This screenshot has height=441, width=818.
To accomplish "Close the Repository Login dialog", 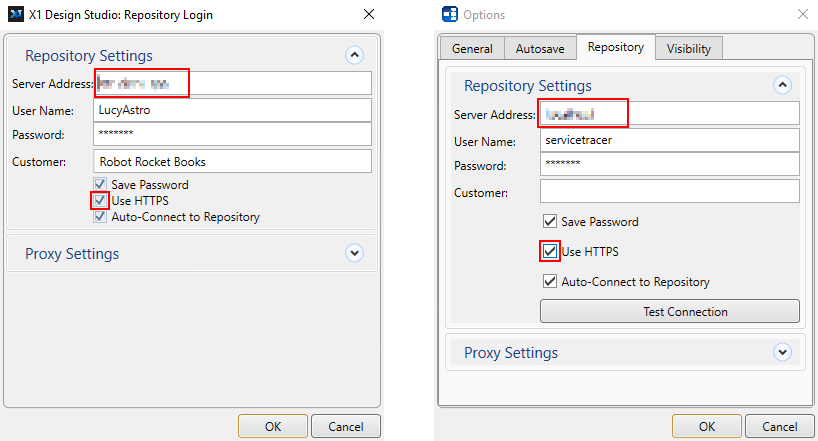I will tap(368, 15).
